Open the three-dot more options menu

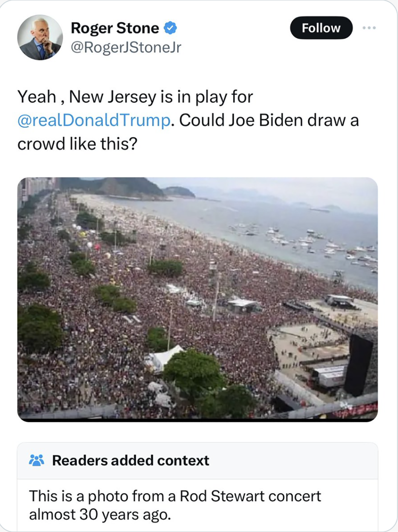tap(369, 28)
